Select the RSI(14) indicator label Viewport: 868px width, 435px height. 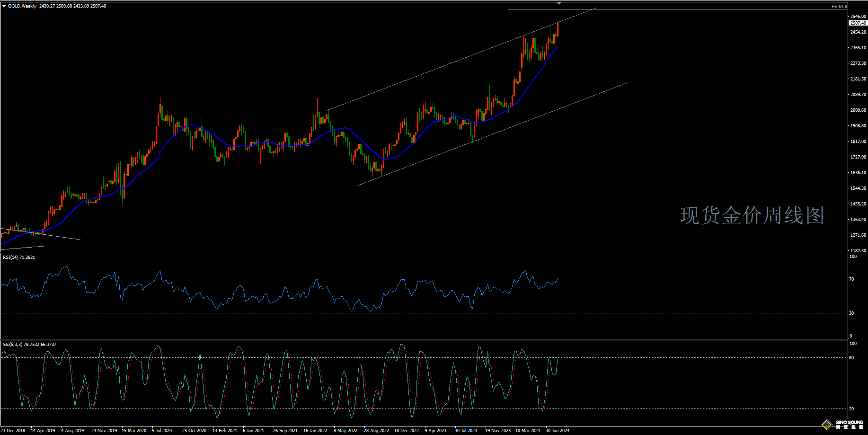pyautogui.click(x=19, y=257)
